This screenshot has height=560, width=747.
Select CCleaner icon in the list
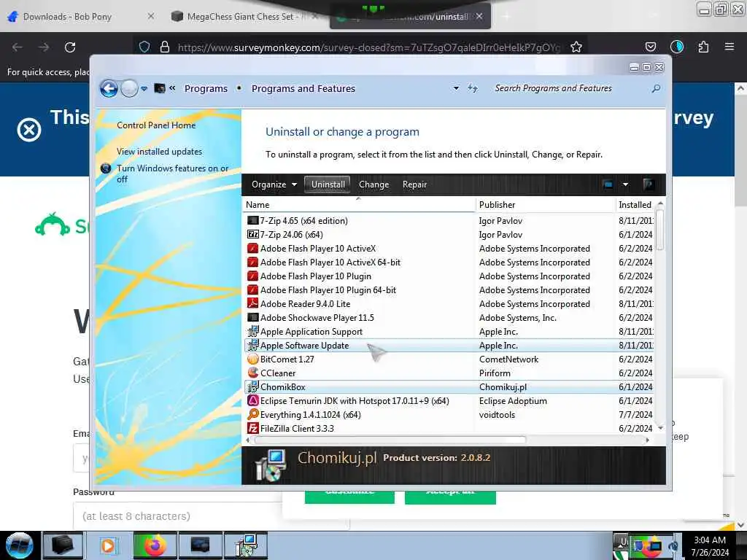pyautogui.click(x=252, y=373)
